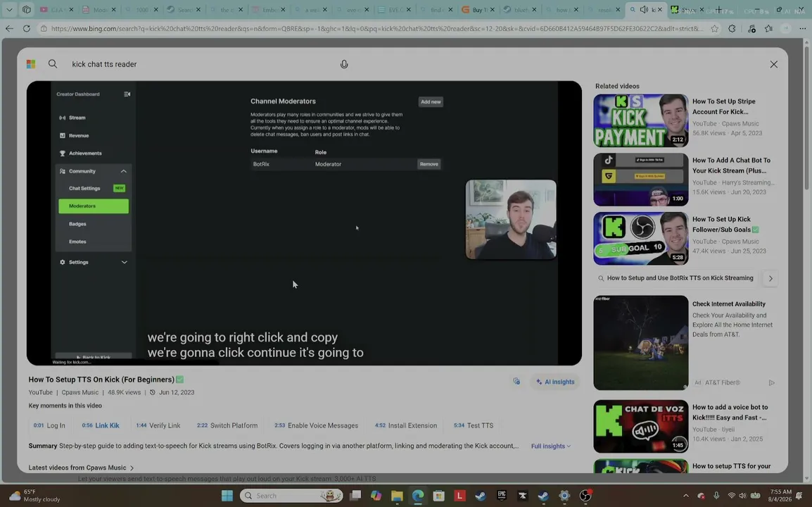Open the Settings gear in the taskbar
This screenshot has width=812, height=507.
click(x=564, y=496)
